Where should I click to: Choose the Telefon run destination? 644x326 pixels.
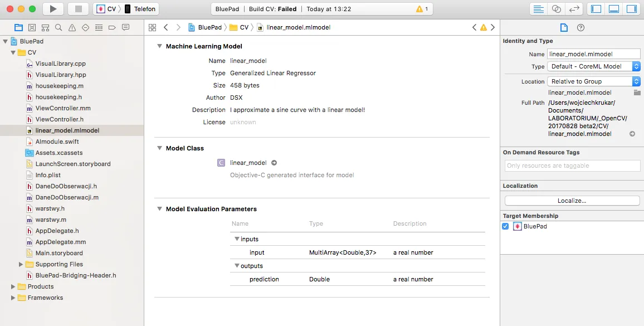point(140,9)
